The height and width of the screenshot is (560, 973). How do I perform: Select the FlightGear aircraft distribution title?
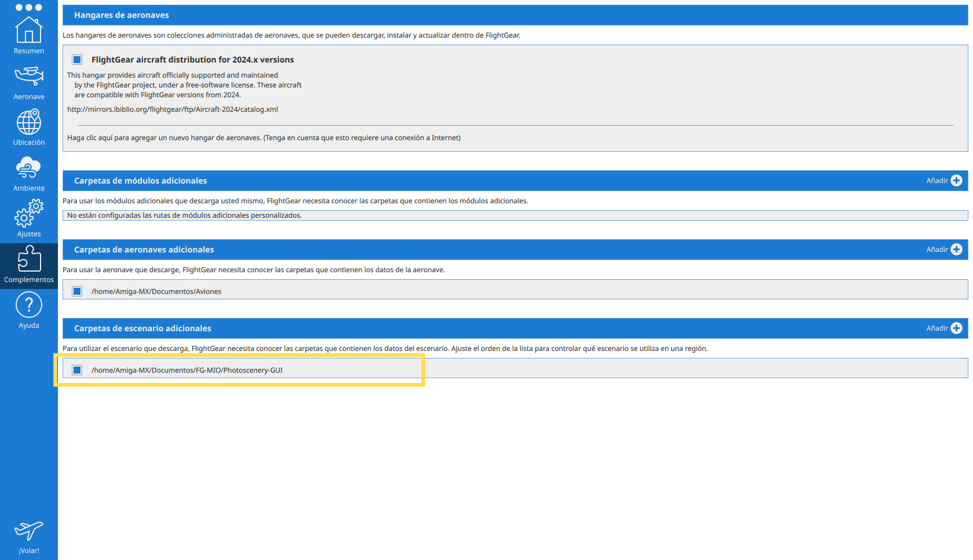point(193,60)
